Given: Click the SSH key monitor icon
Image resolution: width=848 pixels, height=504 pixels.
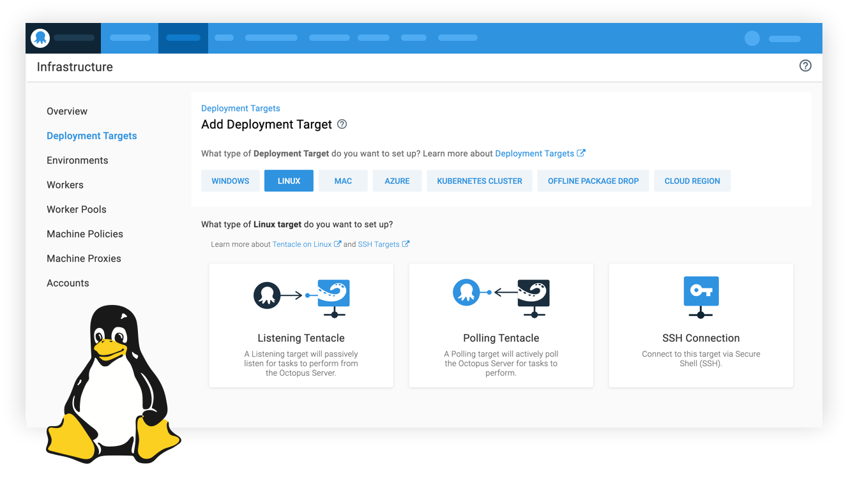Looking at the screenshot, I should click(701, 297).
